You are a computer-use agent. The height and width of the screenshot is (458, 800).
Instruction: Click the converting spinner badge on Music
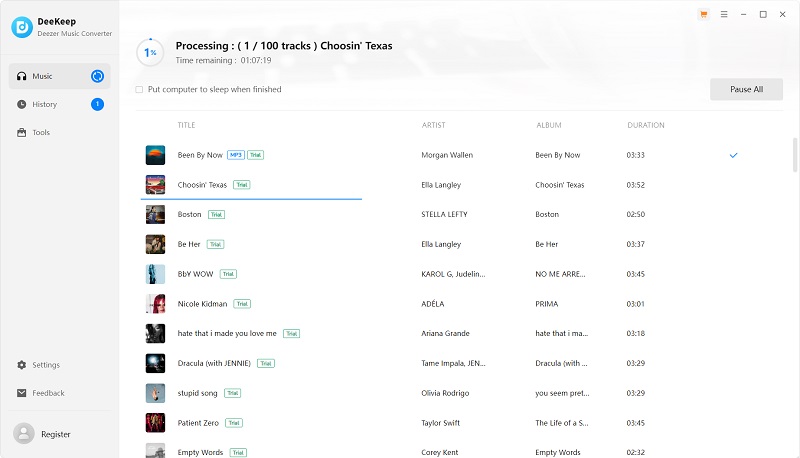coord(97,76)
